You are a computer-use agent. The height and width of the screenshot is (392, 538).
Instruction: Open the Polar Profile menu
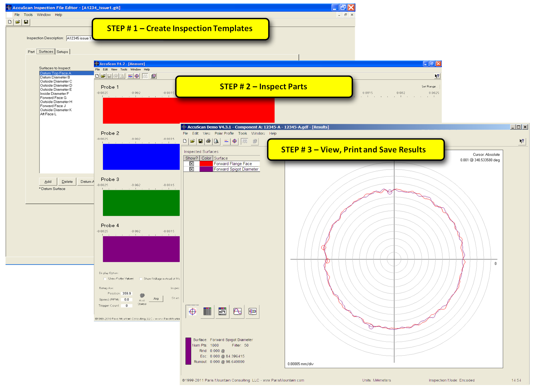point(224,133)
